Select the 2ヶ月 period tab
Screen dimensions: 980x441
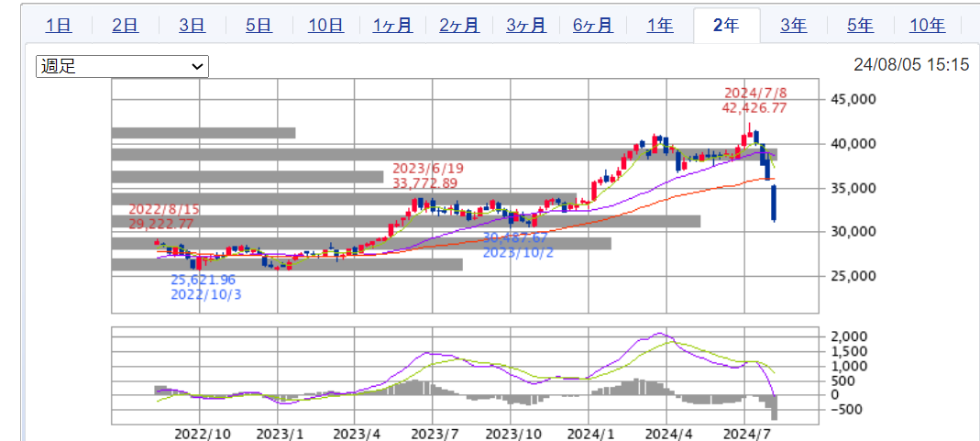coord(459,26)
